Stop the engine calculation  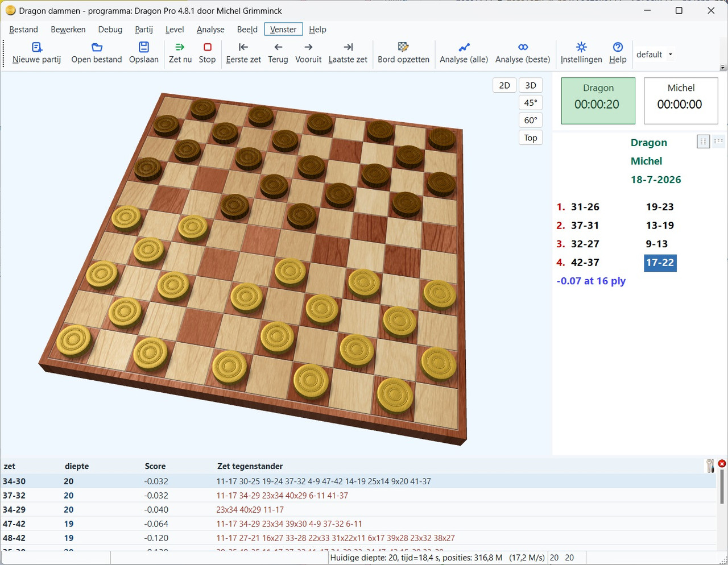click(207, 53)
